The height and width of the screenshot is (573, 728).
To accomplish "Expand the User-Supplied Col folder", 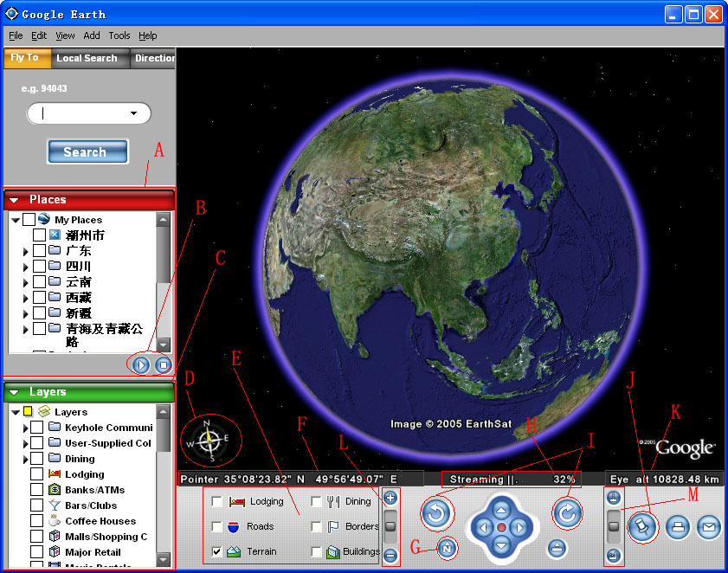I will point(25,443).
